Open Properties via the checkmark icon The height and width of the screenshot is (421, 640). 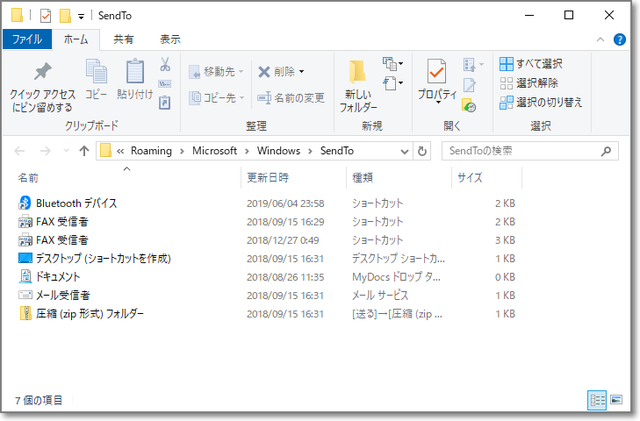tap(436, 73)
